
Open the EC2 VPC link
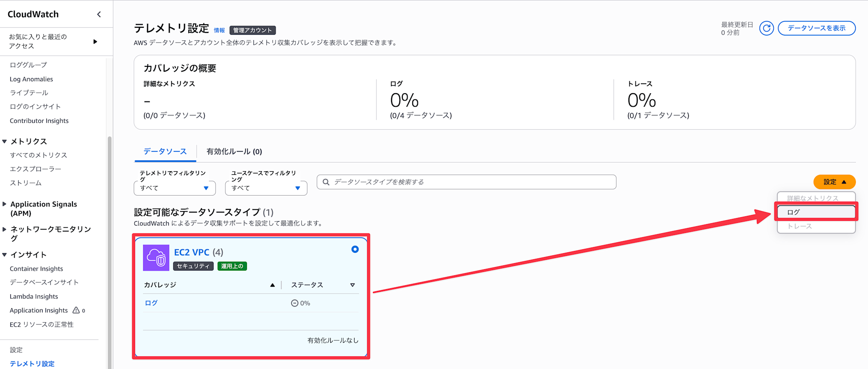(x=192, y=252)
